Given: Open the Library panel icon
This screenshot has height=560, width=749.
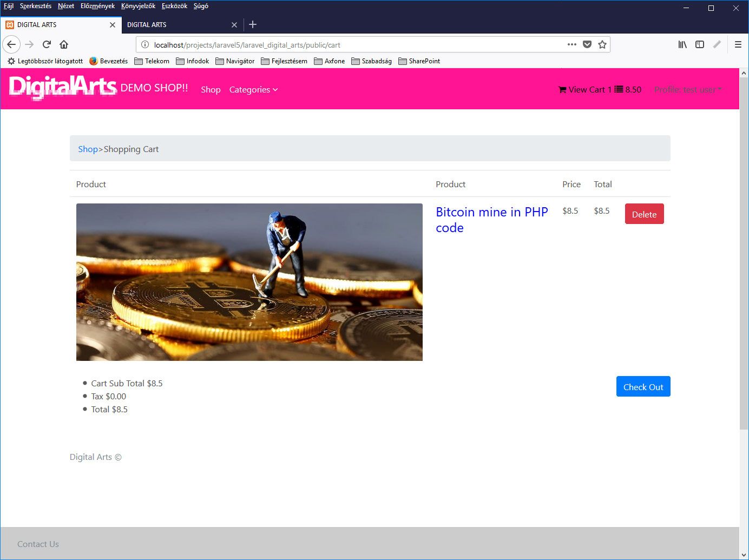Looking at the screenshot, I should click(682, 44).
